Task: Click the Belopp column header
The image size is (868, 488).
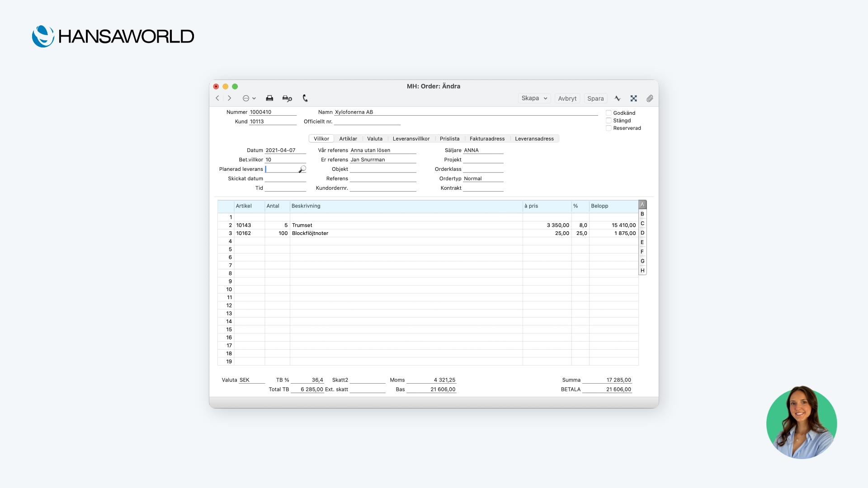Action: click(614, 206)
